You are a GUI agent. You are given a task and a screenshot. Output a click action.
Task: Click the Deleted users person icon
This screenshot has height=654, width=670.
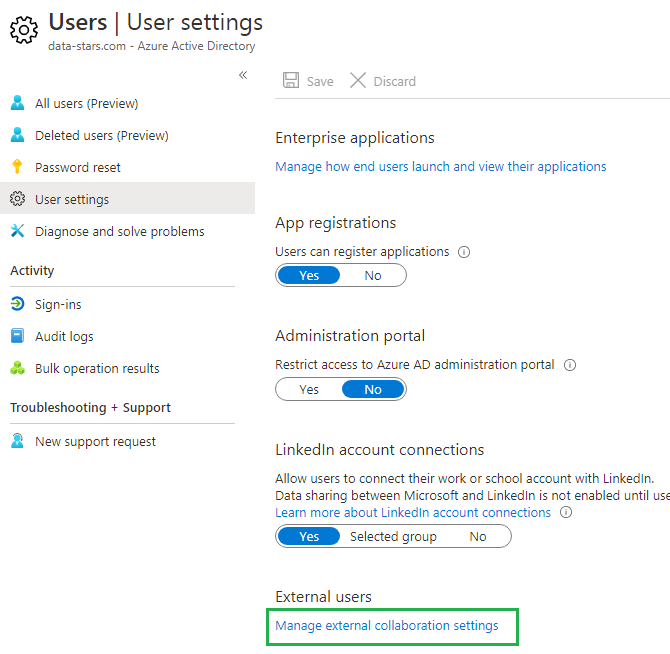(17, 135)
